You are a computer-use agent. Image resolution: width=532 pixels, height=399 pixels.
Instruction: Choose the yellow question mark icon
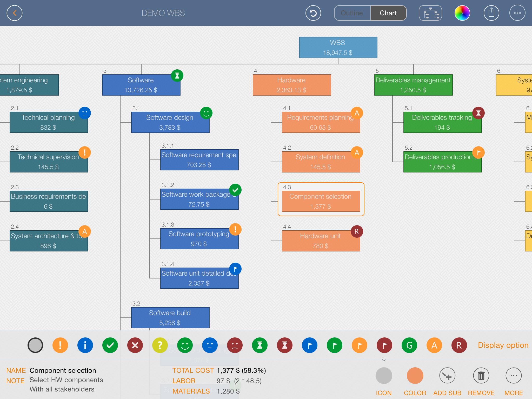(x=160, y=345)
